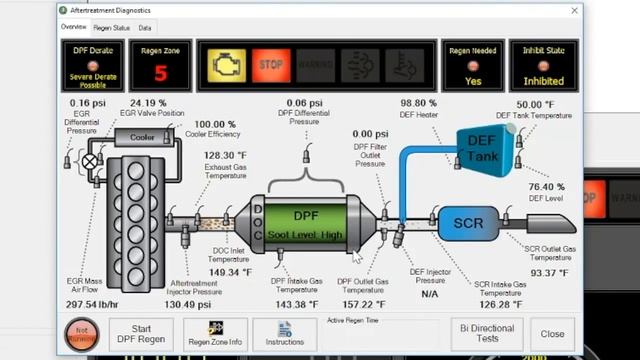Click the Cooler Efficiency 100.00 % value

(x=215, y=124)
